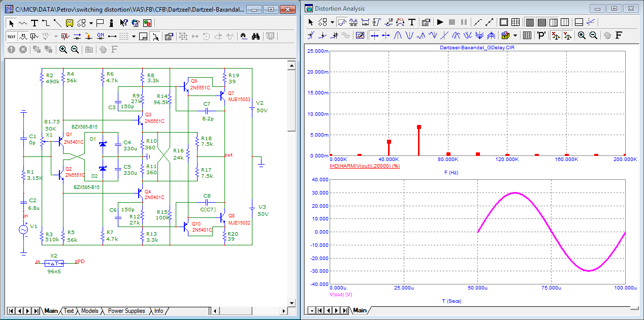Screen dimensions: 644x320
Task: Toggle the grid text display button
Action: click(11, 36)
